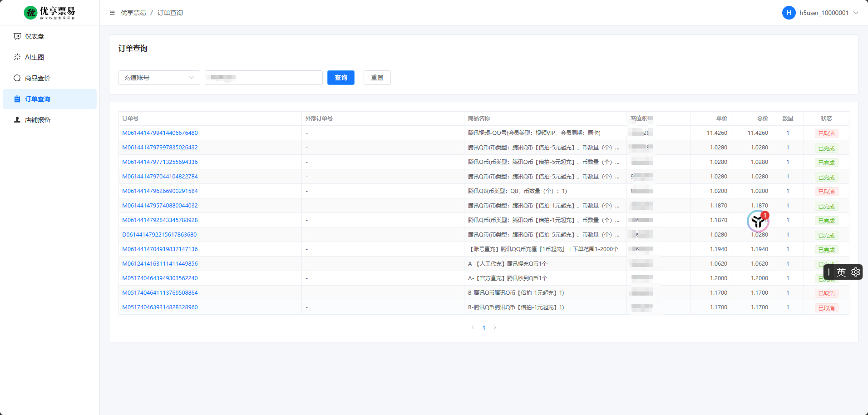868x415 pixels.
Task: Click 已取消 tag in the 腾讯视频 row
Action: pos(826,133)
